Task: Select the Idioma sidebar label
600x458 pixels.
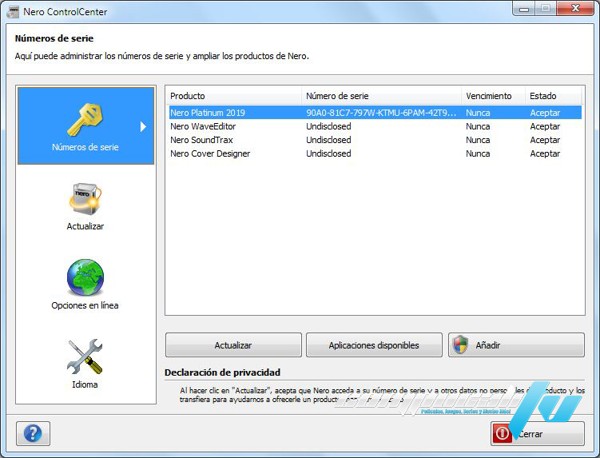Action: coord(85,385)
